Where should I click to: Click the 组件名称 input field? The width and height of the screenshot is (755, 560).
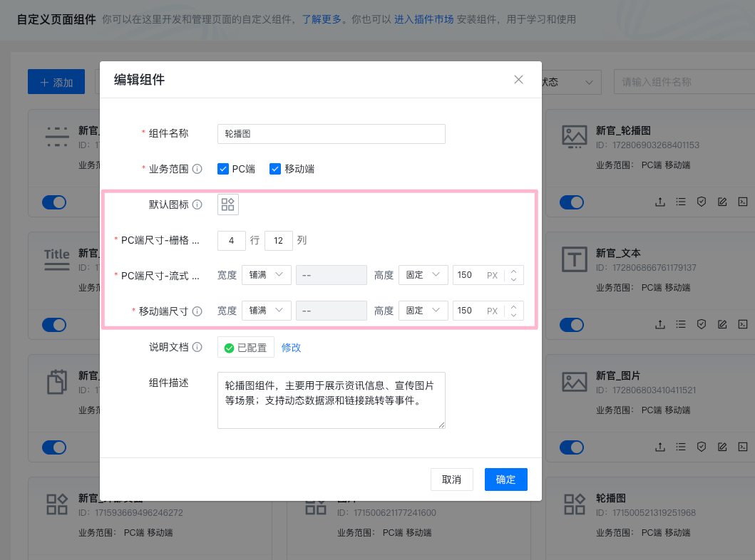(x=331, y=133)
